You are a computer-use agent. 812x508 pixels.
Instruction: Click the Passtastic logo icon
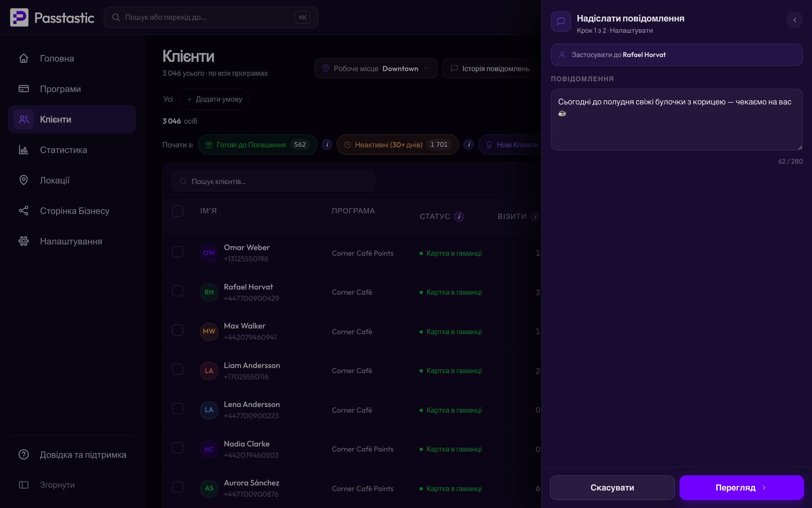[19, 17]
